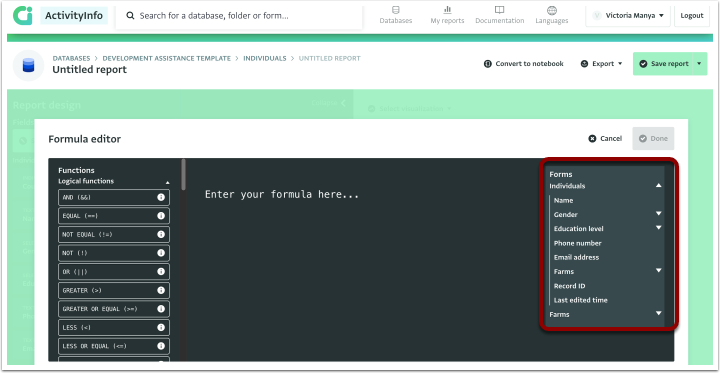Viewport: 720px width, 373px height.
Task: Insert the AND (&&) function
Action: 114,197
